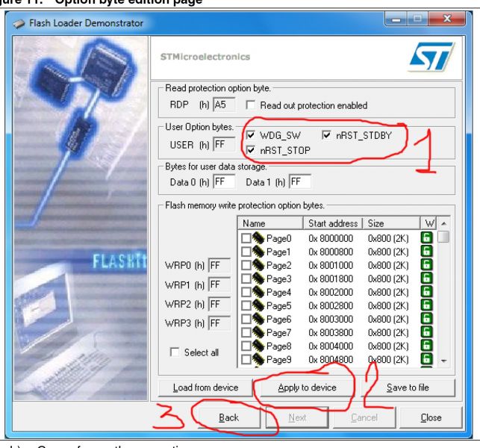Click the Flash Loader Demonstrator title bar icon
Screen dimensions: 480x448
point(19,24)
